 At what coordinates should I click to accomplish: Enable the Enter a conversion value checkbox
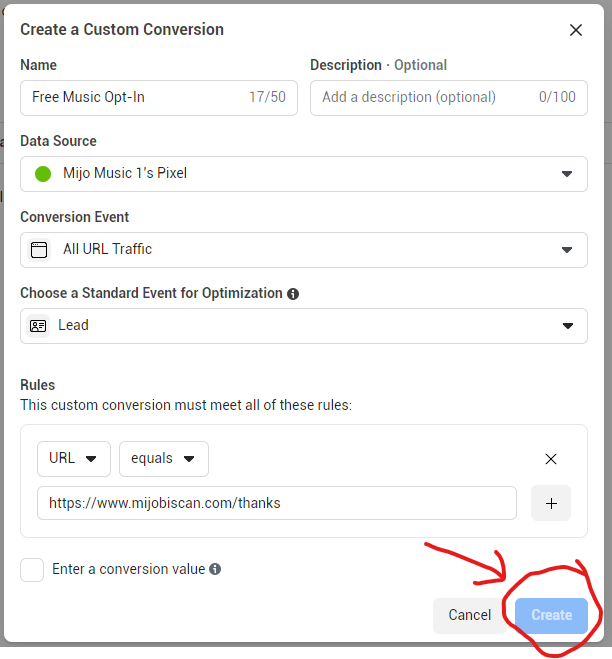click(x=32, y=569)
